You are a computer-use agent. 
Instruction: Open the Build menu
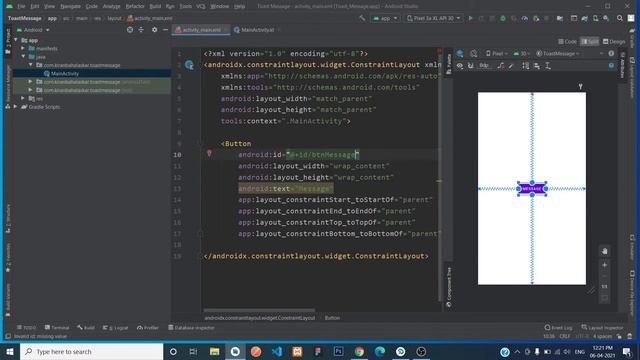[155, 6]
